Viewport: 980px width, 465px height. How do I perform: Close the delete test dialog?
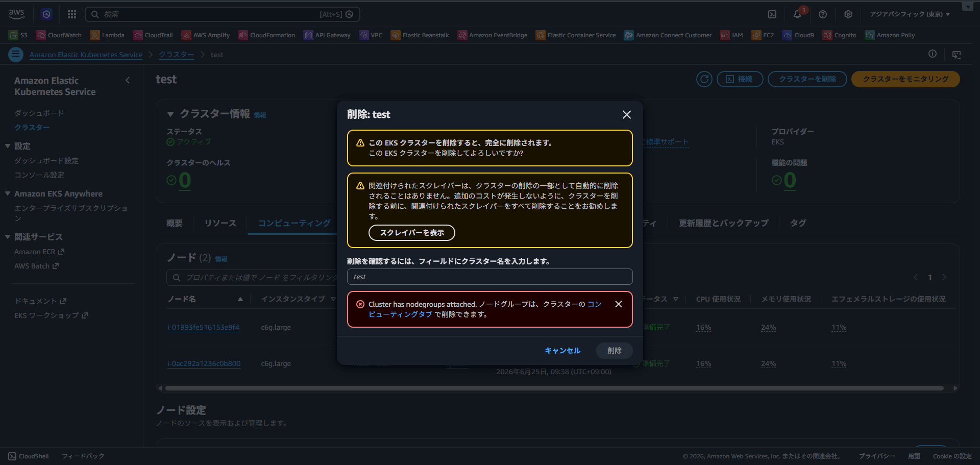pyautogui.click(x=627, y=115)
